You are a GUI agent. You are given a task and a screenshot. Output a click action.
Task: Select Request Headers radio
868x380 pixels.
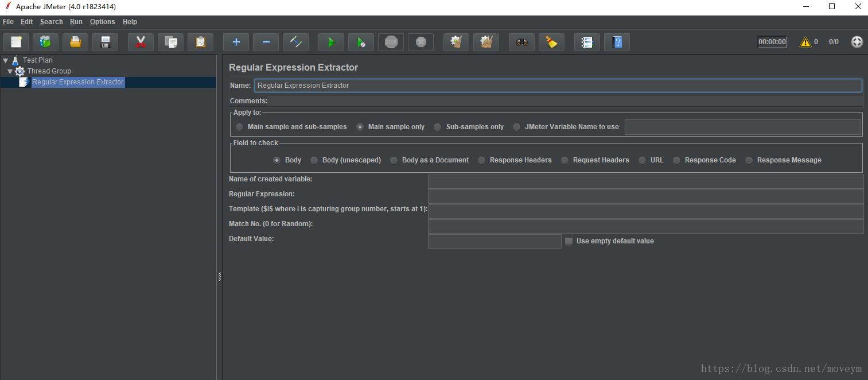pos(565,160)
